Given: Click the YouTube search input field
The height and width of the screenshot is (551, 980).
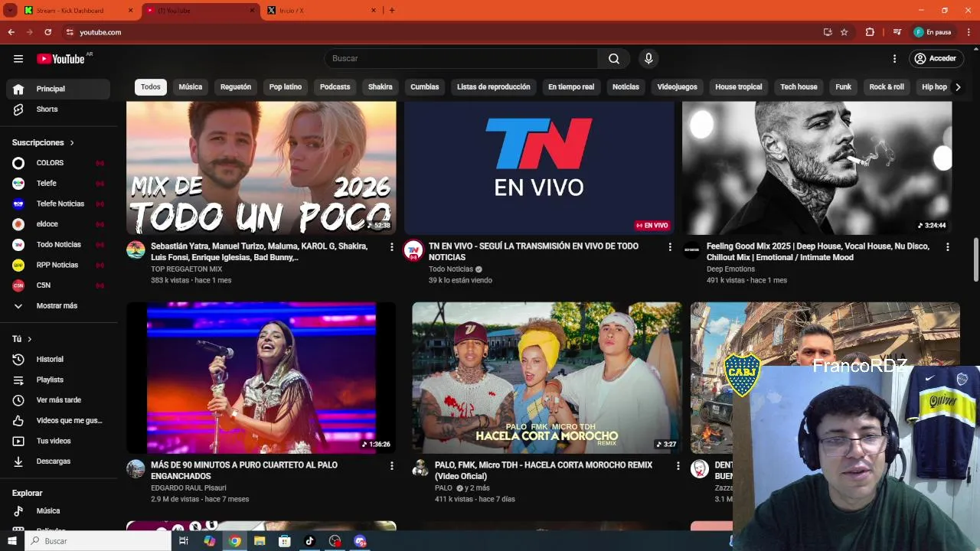Looking at the screenshot, I should 461,59.
